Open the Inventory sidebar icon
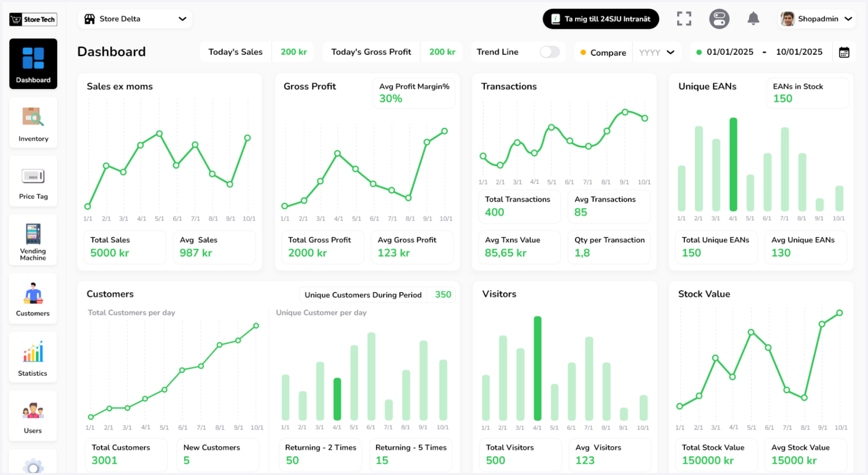This screenshot has width=868, height=475. pos(33,123)
